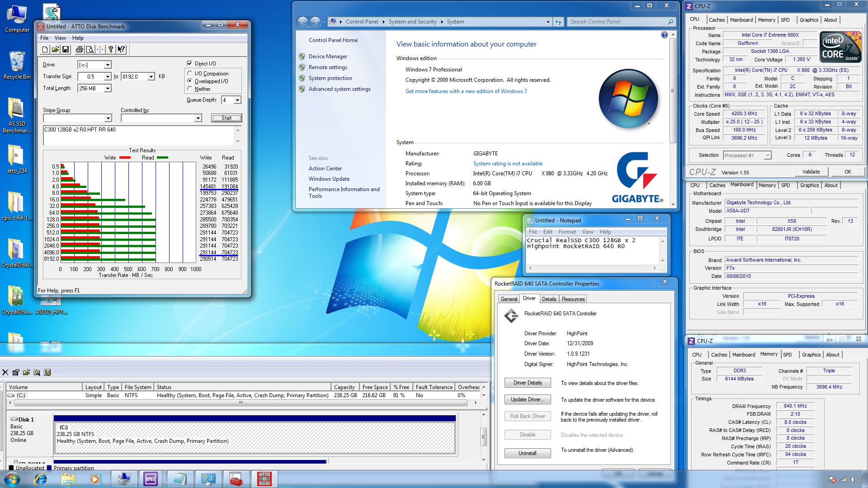Toggle the Direct I/O checkbox
This screenshot has height=488, width=868.
click(190, 63)
